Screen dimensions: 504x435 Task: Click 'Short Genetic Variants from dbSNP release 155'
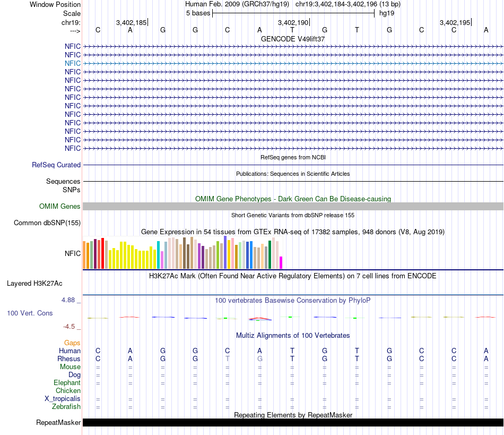[x=293, y=215]
